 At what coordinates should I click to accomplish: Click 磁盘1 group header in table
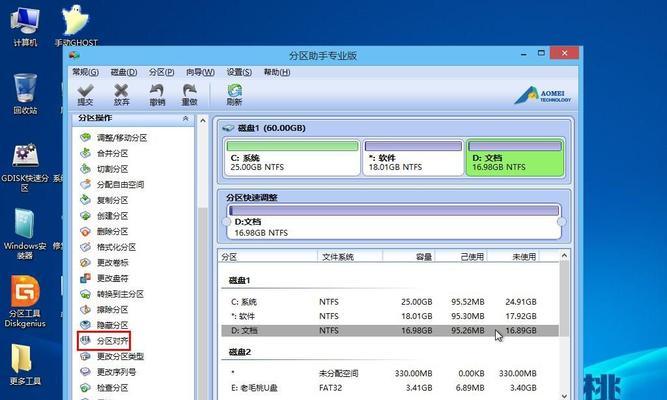[240, 280]
